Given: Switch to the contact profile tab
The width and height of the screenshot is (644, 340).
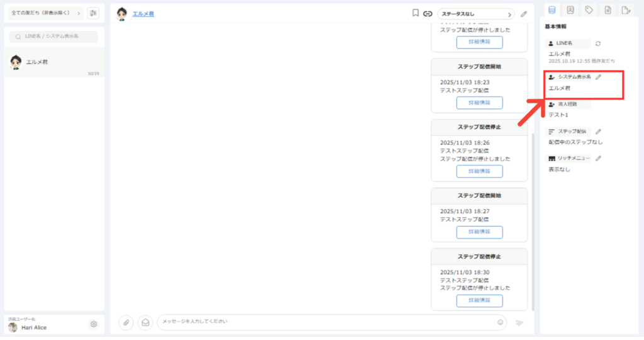Looking at the screenshot, I should 570,10.
